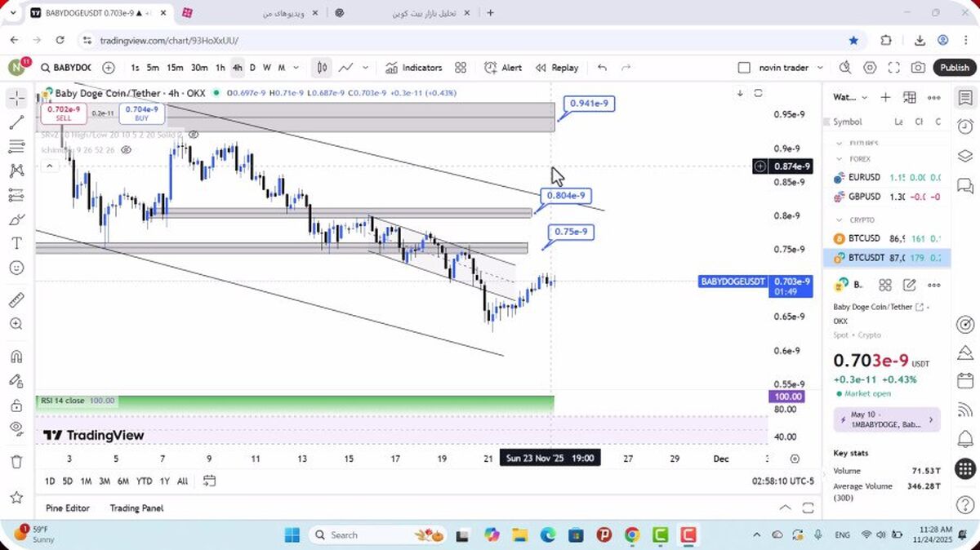The width and height of the screenshot is (980, 550).
Task: Create an Alert
Action: point(503,68)
